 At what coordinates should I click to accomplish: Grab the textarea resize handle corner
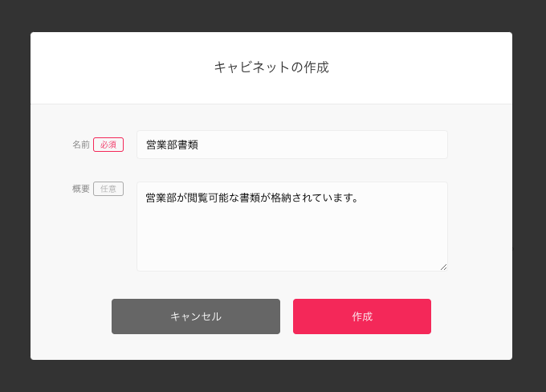tap(443, 267)
